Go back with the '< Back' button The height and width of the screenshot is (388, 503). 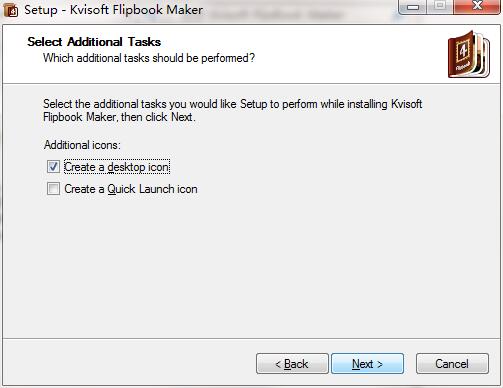click(292, 364)
